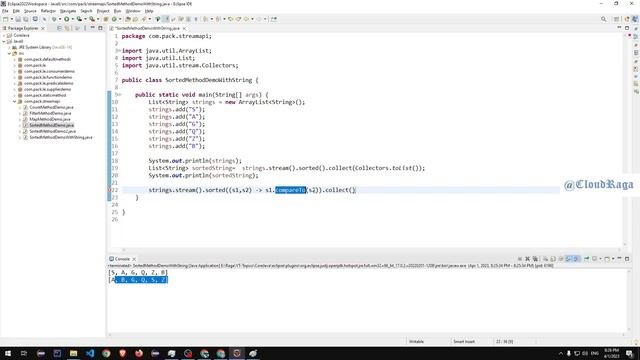The width and height of the screenshot is (640, 360).
Task: Click the Open Perspective icon
Action: click(x=617, y=19)
